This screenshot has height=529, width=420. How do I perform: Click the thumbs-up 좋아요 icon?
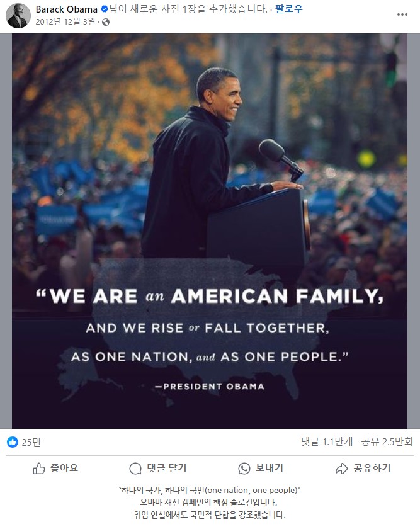pyautogui.click(x=39, y=469)
